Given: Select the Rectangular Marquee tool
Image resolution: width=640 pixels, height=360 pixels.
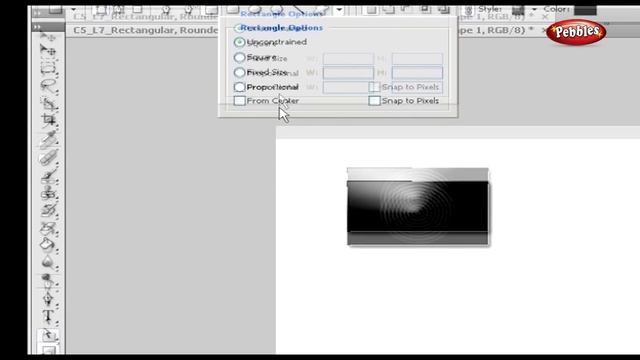Looking at the screenshot, I should (x=48, y=67).
